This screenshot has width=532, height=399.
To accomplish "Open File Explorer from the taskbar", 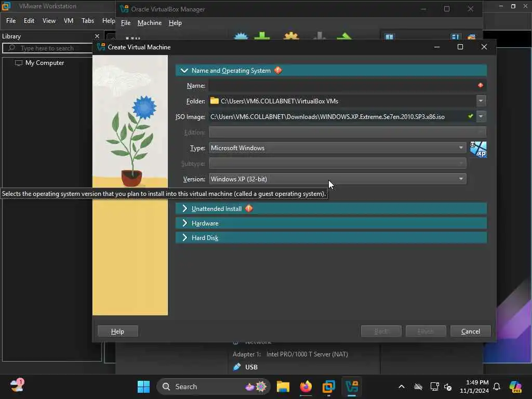I will (283, 387).
